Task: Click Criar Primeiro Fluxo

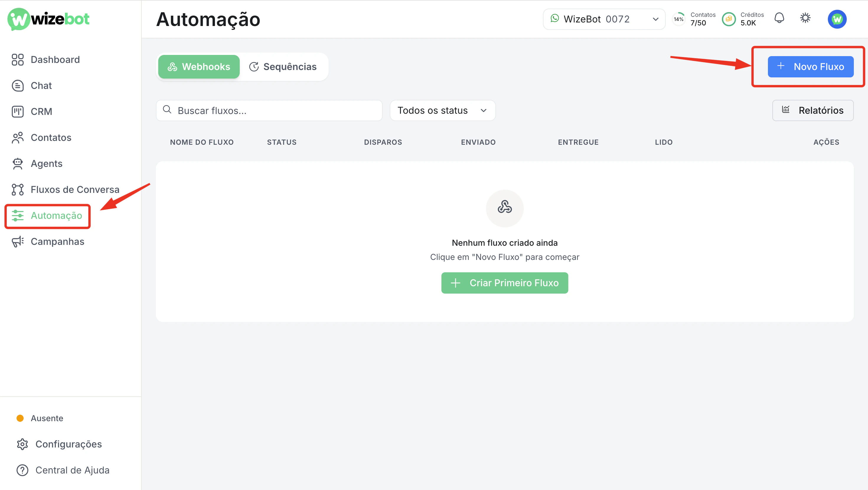Action: coord(505,283)
